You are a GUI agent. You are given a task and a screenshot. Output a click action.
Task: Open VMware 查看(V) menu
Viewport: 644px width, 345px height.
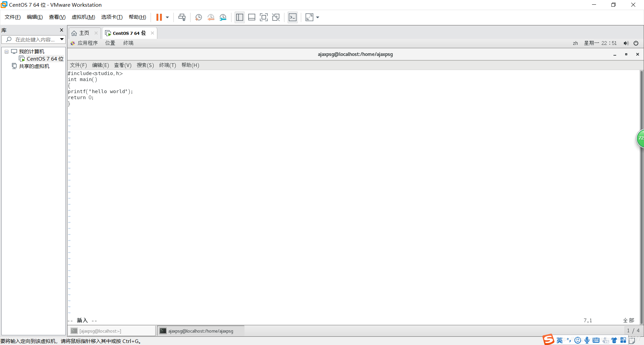[x=57, y=17]
